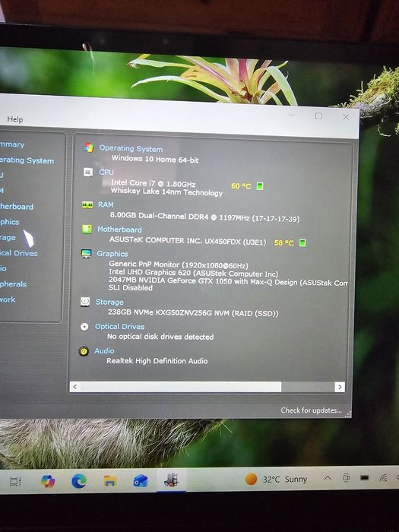399x532 pixels.
Task: Click the horizontal scrollbar right arrow
Action: (339, 387)
